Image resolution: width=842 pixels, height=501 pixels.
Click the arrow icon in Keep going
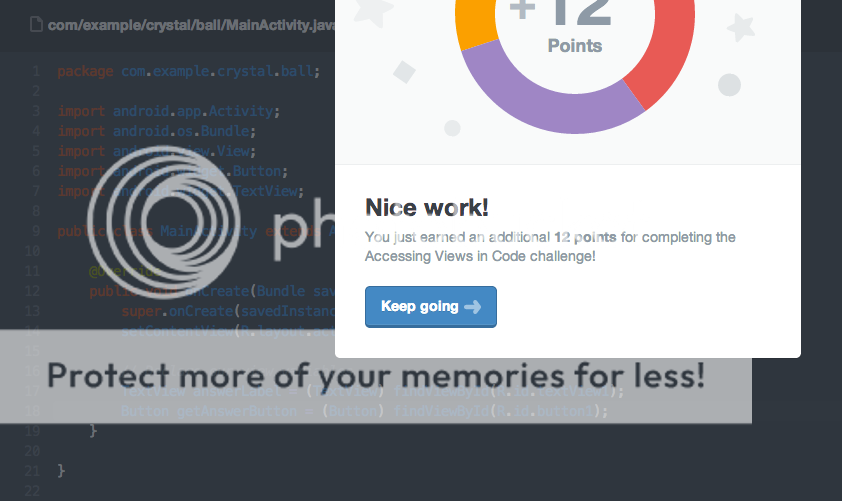point(473,307)
